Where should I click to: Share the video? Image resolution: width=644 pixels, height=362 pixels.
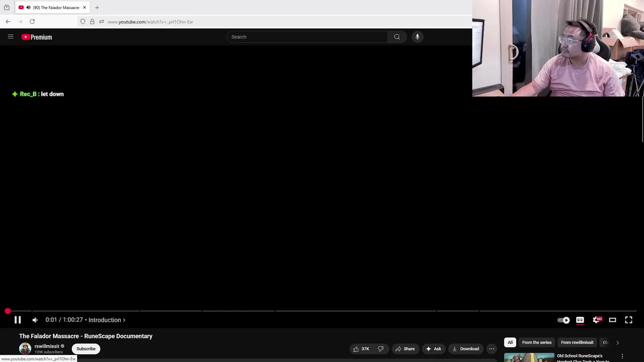point(405,348)
